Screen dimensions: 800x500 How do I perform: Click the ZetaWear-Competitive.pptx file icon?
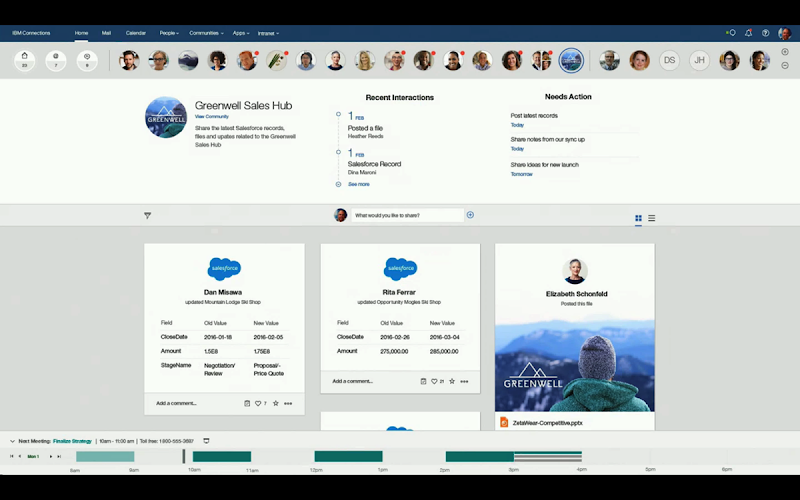pos(504,422)
